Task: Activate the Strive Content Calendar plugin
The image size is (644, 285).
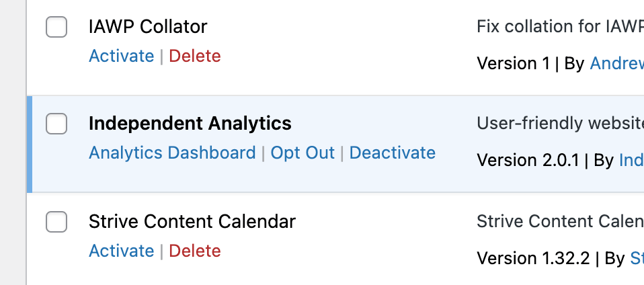Action: coord(122,251)
